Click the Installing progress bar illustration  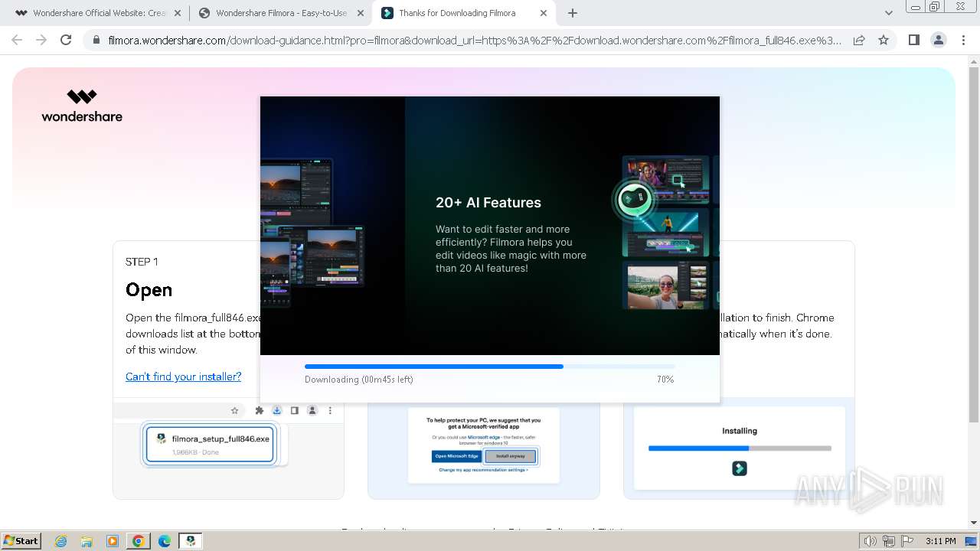click(740, 448)
